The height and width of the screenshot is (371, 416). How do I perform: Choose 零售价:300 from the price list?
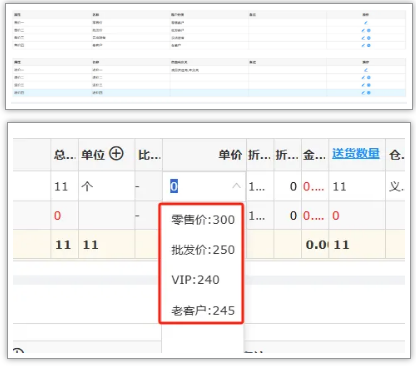[203, 220]
